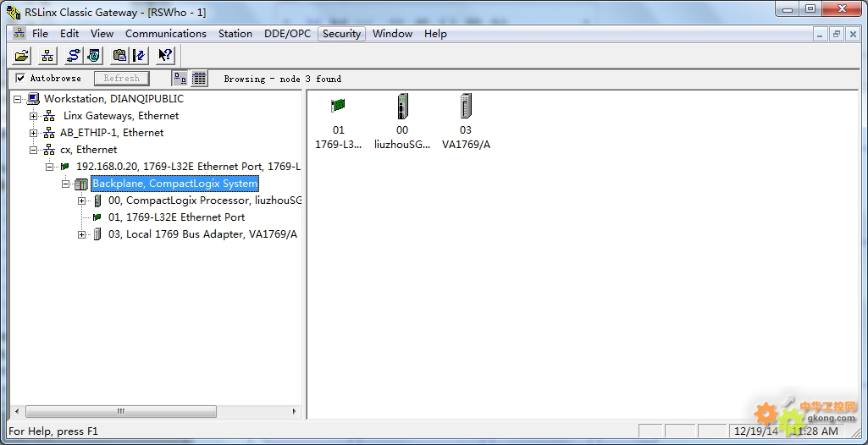The height and width of the screenshot is (445, 868).
Task: Open the Edit menu
Action: click(69, 34)
